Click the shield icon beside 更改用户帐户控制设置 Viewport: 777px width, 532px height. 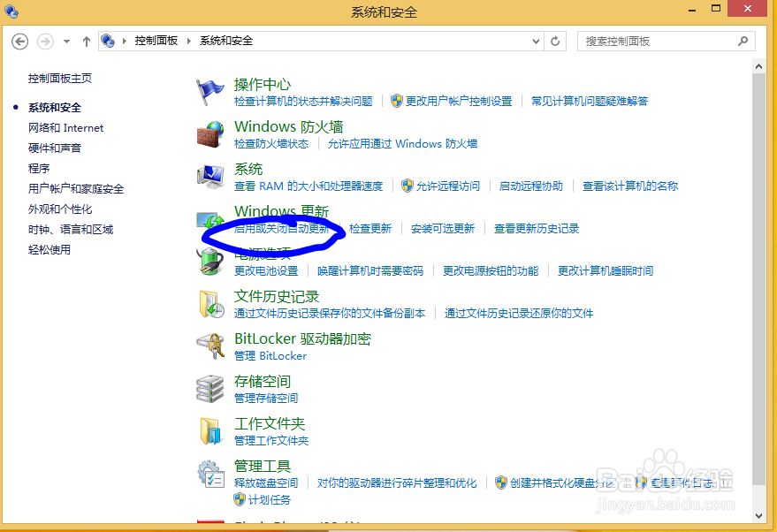tap(396, 101)
